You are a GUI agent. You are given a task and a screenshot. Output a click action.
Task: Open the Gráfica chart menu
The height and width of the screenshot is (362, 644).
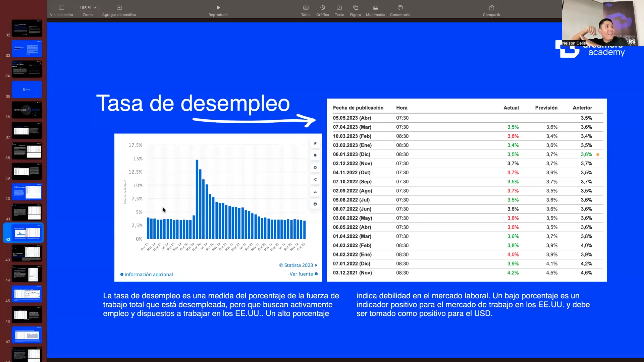322,8
